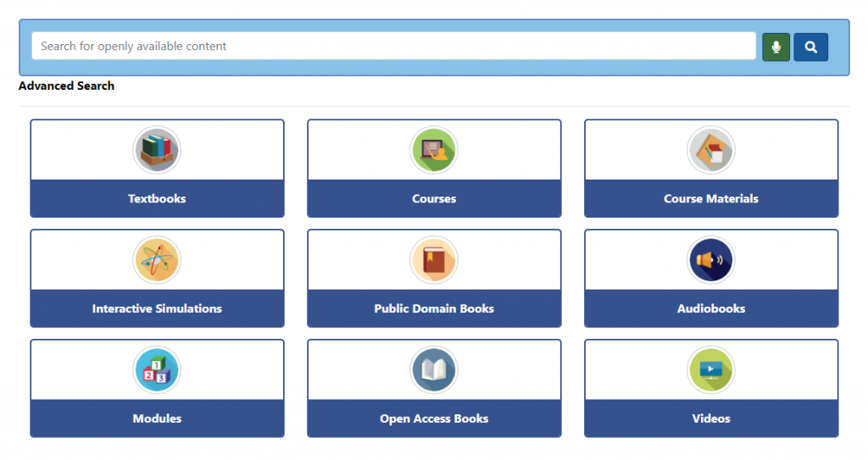868x460 pixels.
Task: Open the Course Materials label bar
Action: pos(710,198)
